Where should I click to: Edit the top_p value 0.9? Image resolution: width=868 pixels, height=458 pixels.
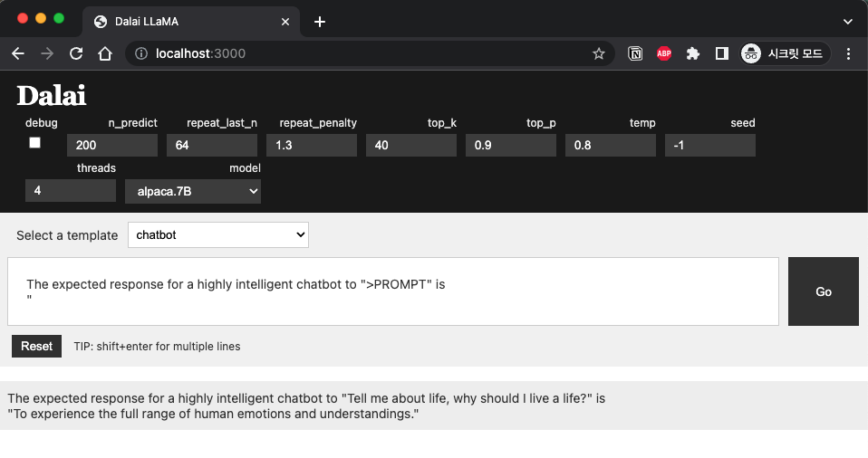click(x=511, y=146)
